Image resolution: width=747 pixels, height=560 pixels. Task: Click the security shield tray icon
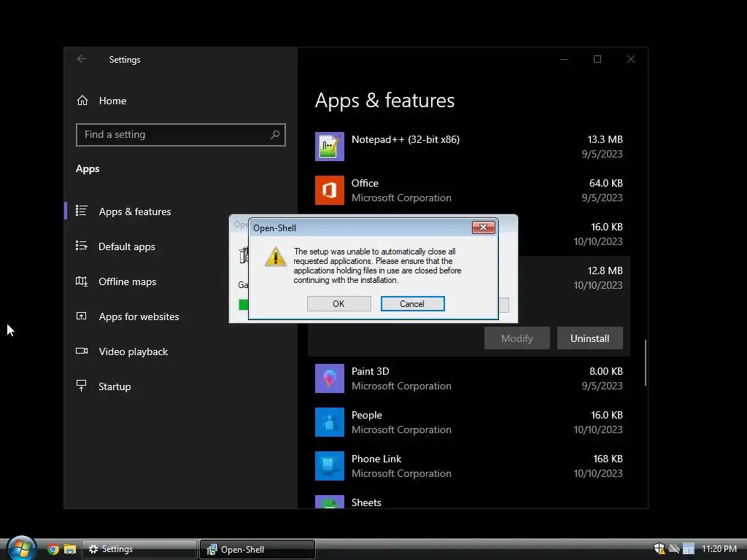tap(659, 548)
